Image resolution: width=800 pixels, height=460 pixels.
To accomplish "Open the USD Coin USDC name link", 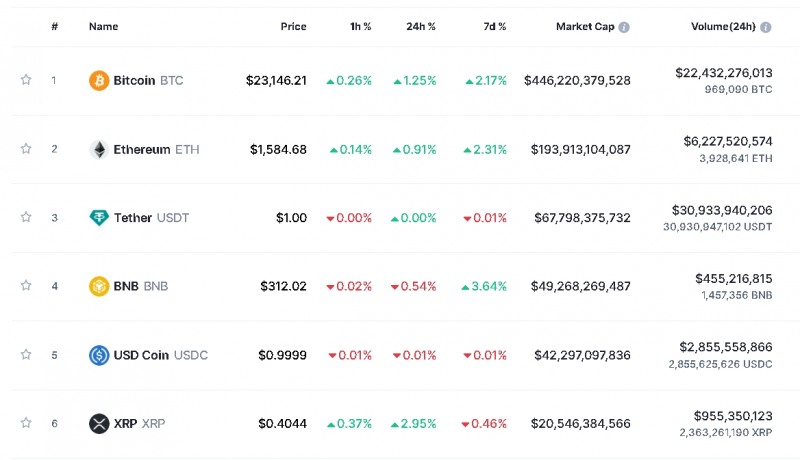I will [x=161, y=355].
